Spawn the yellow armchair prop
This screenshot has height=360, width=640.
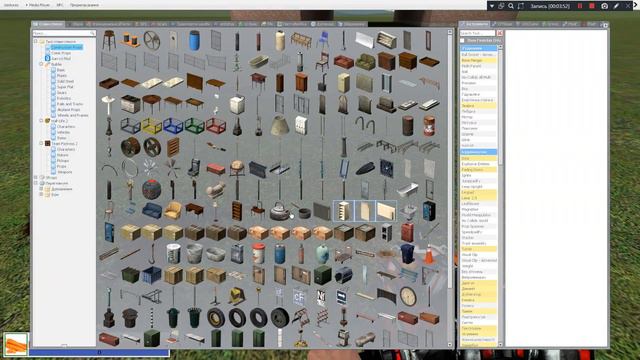pyautogui.click(x=173, y=211)
